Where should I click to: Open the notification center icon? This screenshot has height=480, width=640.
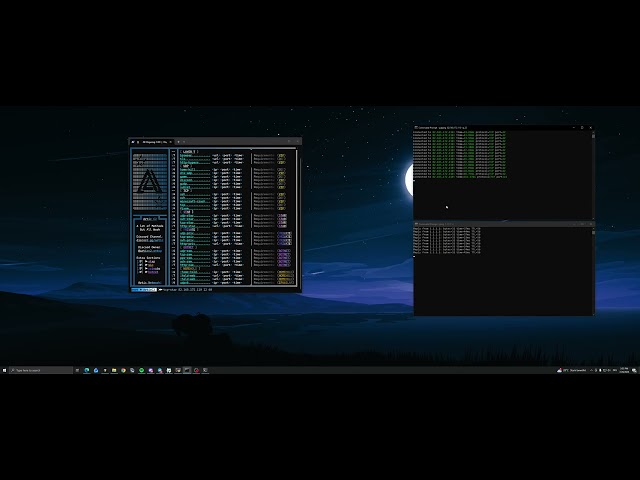[634, 370]
